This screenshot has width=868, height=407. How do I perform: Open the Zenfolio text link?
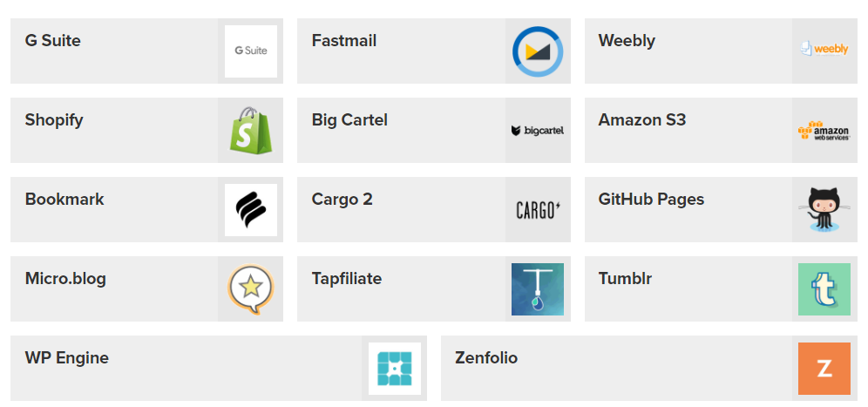click(486, 358)
